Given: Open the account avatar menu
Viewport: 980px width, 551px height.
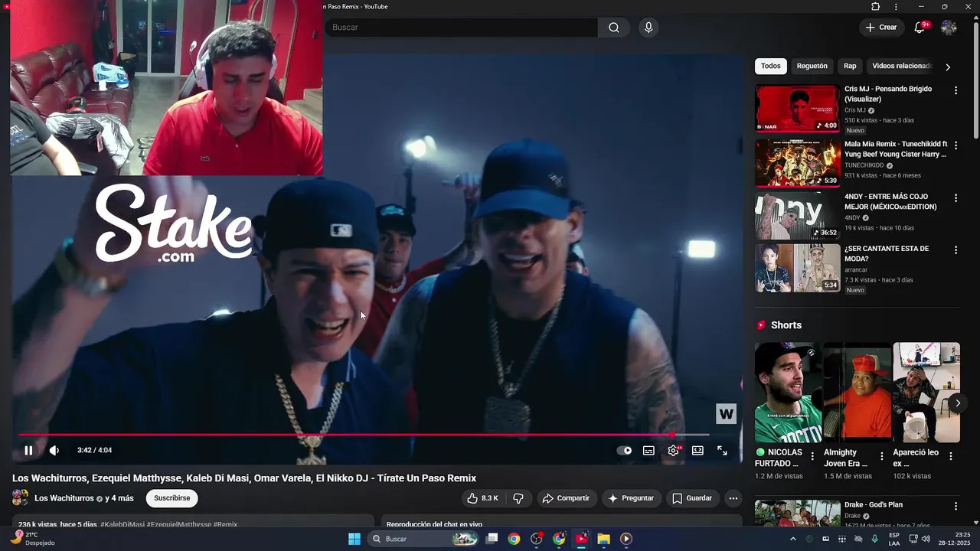Looking at the screenshot, I should coord(949,28).
